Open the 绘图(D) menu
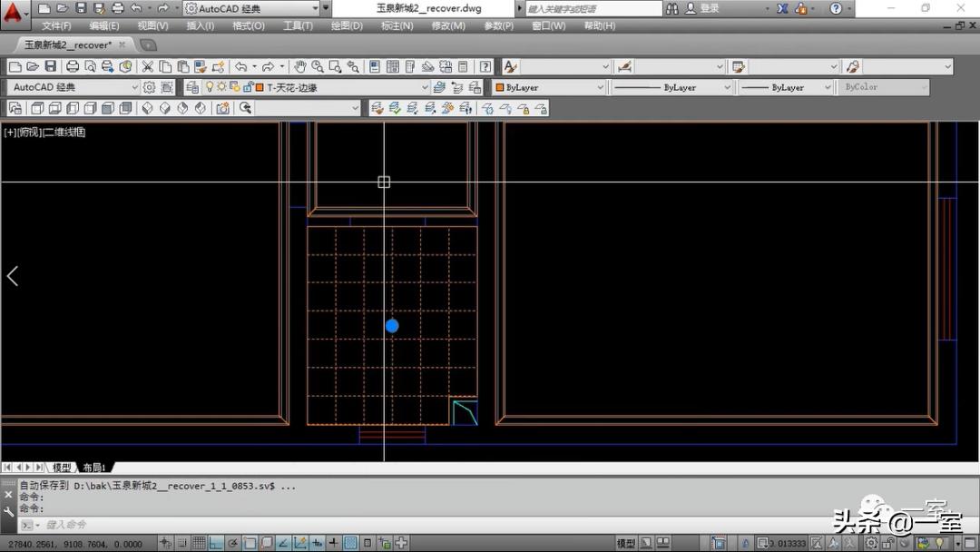 pos(346,25)
